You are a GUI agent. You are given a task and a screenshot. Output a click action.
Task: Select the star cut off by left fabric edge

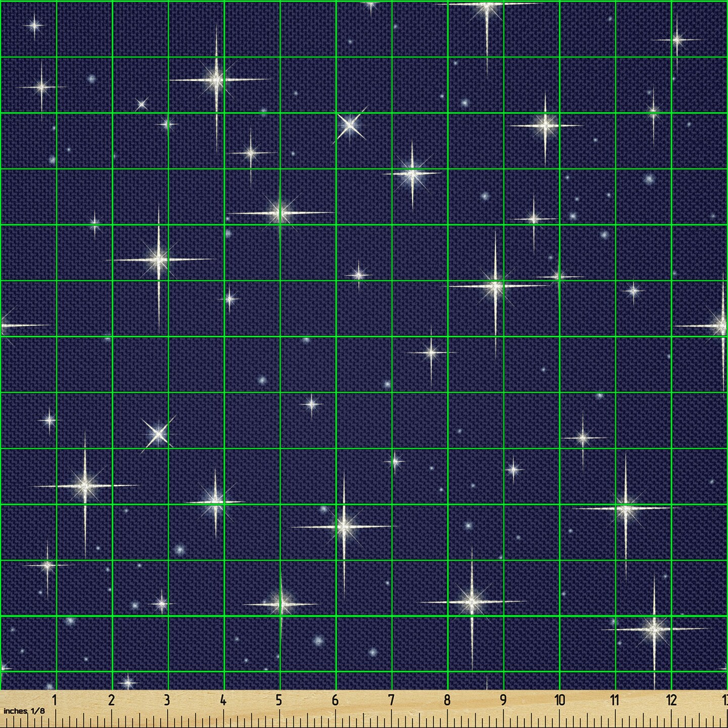(x=4, y=325)
